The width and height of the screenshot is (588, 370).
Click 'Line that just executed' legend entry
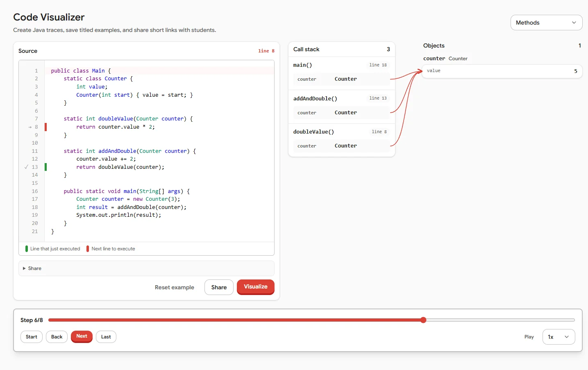(x=53, y=249)
